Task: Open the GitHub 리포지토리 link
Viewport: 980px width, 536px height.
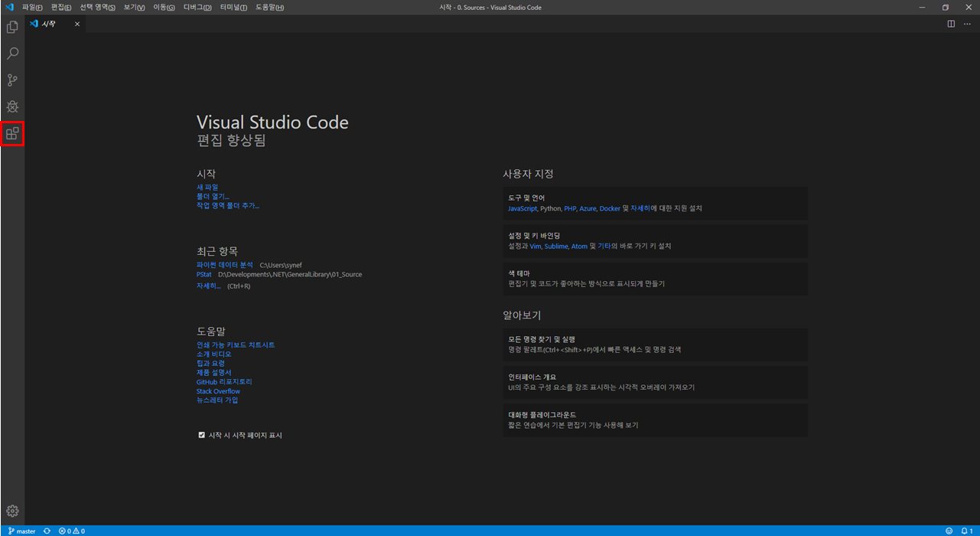Action: click(224, 381)
